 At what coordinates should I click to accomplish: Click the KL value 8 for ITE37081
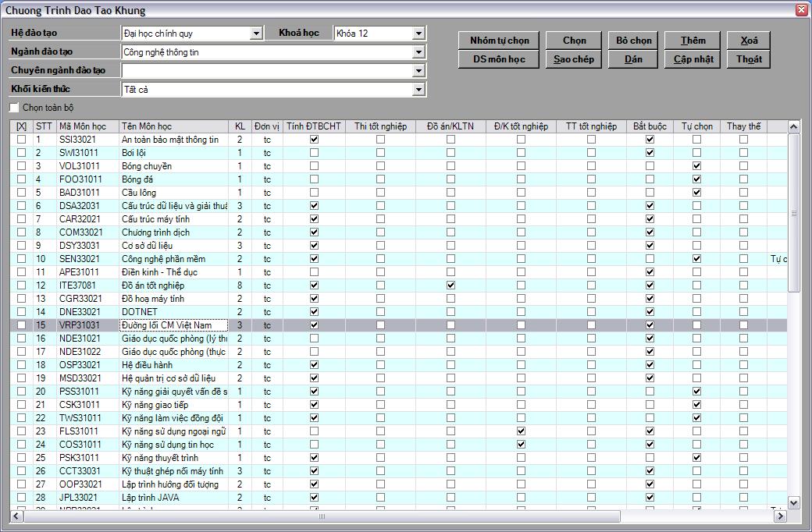(240, 286)
